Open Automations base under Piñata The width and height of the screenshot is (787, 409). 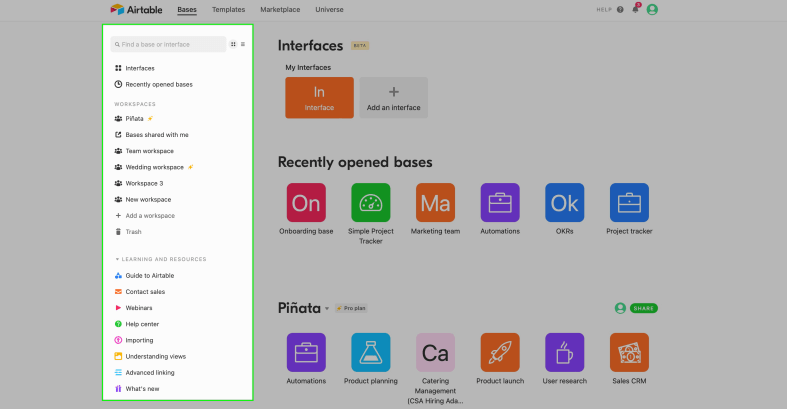click(x=306, y=352)
